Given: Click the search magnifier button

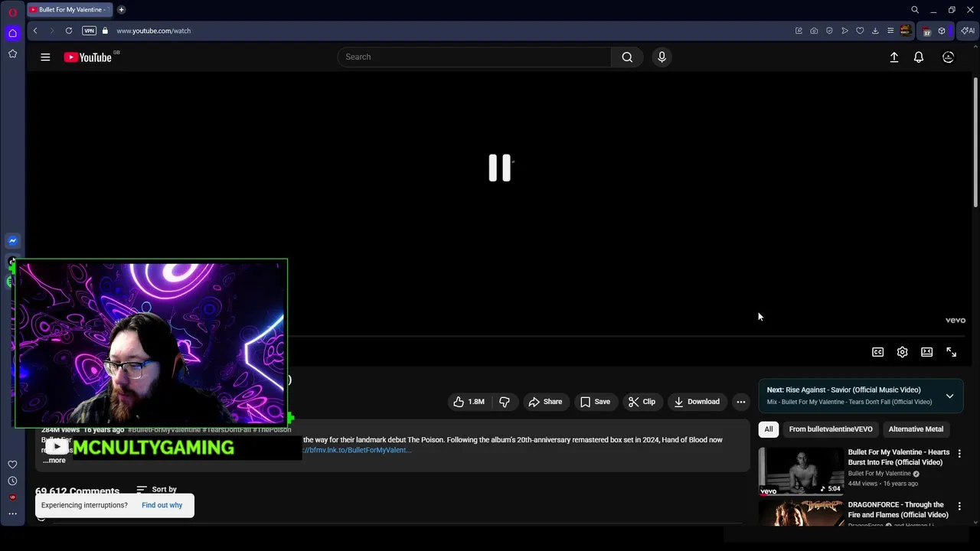Looking at the screenshot, I should pos(627,57).
